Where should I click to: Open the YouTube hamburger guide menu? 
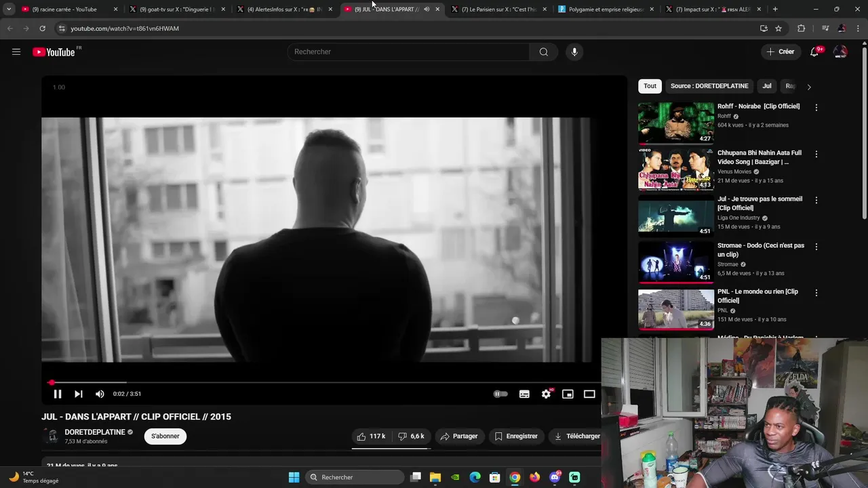(16, 52)
